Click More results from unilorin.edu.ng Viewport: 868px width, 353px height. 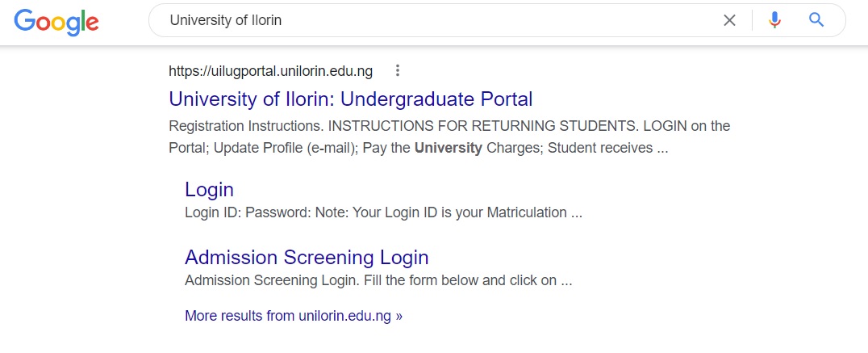[294, 316]
